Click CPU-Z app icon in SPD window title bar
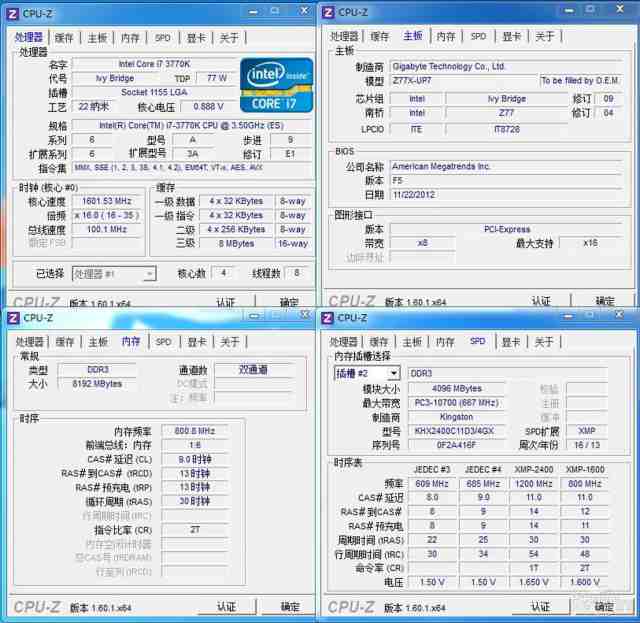Screen dimensions: 640x623 [327, 318]
